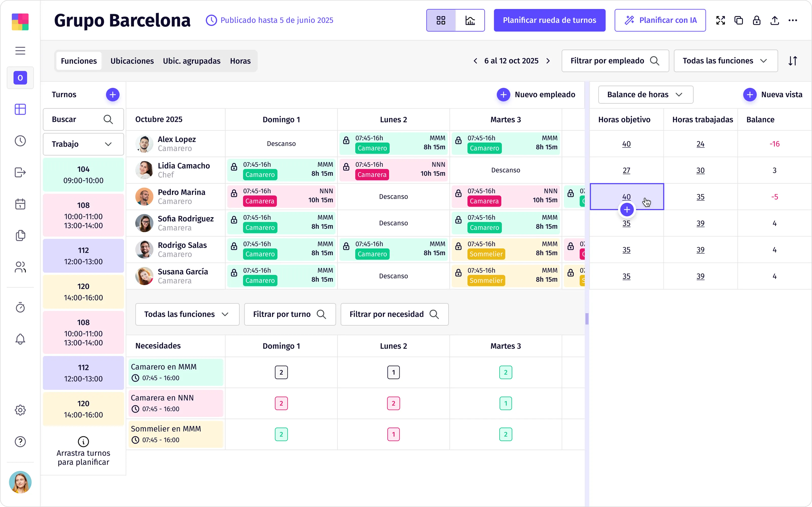Click the Filtrar por empleado search field
This screenshot has height=507, width=812.
coord(615,61)
